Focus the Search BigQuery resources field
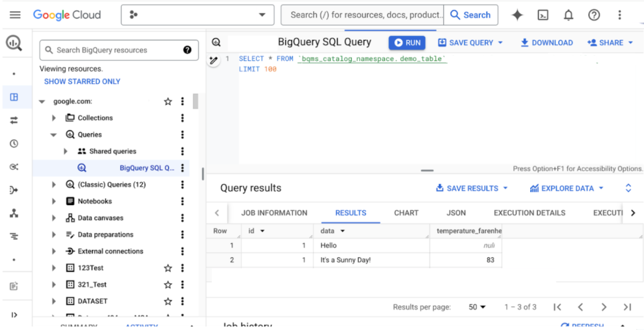Screen dimensions: 644x330 click(112, 50)
